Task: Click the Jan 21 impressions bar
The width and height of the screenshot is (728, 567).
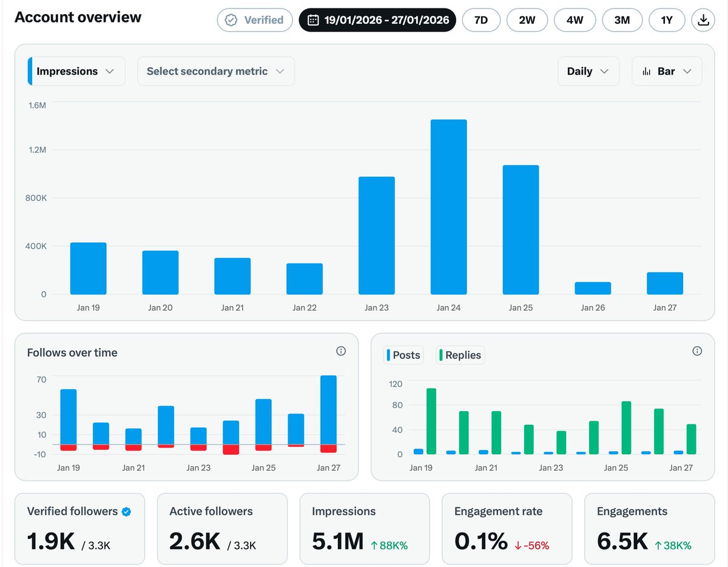Action: [232, 276]
